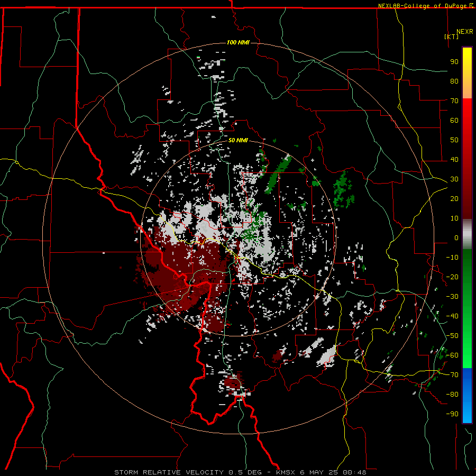Click the -60 value on velocity scale

(452, 355)
